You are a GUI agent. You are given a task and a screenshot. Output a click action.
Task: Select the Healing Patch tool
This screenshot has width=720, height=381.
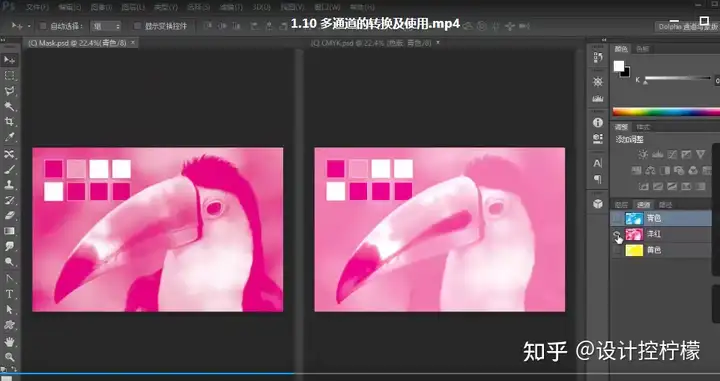(x=9, y=154)
